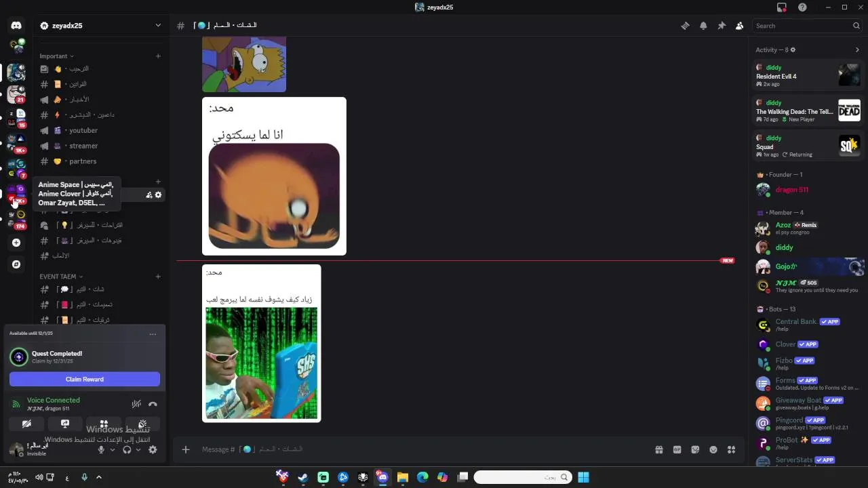Open Apps launcher icon in message bar
Screen dimensions: 868x488
(x=731, y=449)
